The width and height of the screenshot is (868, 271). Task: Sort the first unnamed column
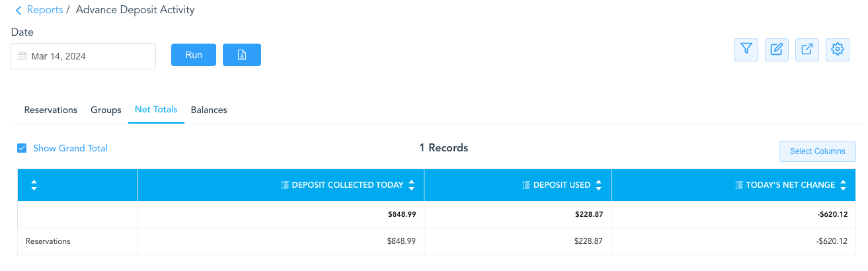(34, 186)
